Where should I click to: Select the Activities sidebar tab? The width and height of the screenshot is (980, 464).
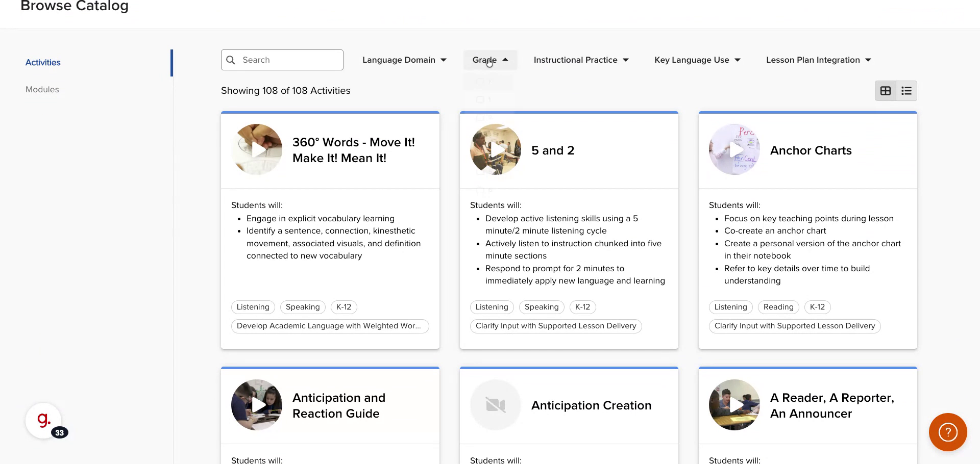point(43,63)
